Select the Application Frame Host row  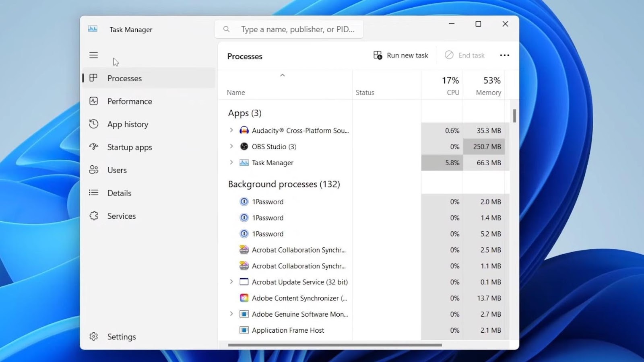364,330
